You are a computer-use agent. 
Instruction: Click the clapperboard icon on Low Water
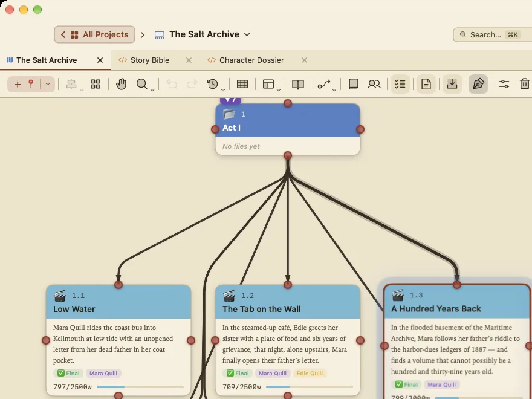pos(60,296)
